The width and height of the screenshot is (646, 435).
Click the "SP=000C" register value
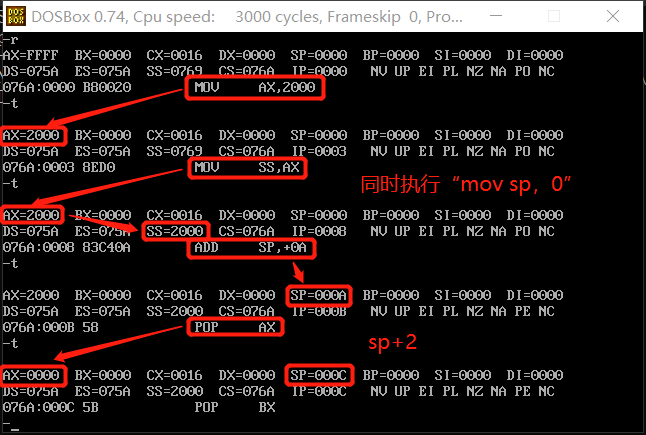tap(318, 375)
